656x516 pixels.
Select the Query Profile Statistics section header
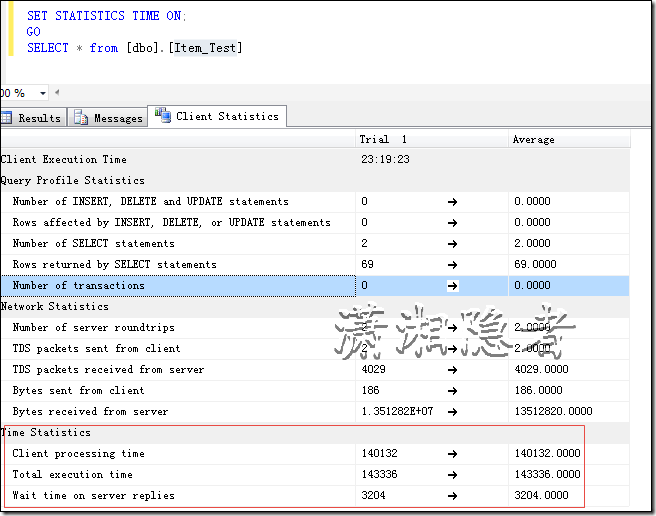pos(72,180)
